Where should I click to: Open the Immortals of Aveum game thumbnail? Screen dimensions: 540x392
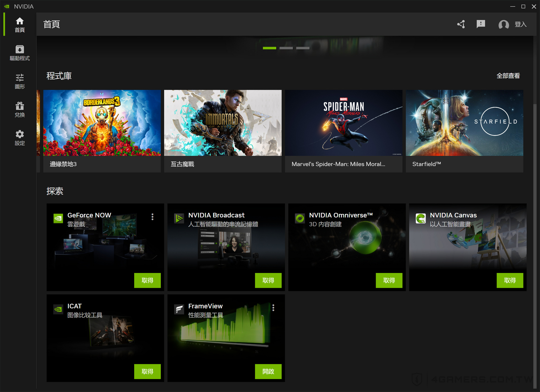(x=223, y=123)
